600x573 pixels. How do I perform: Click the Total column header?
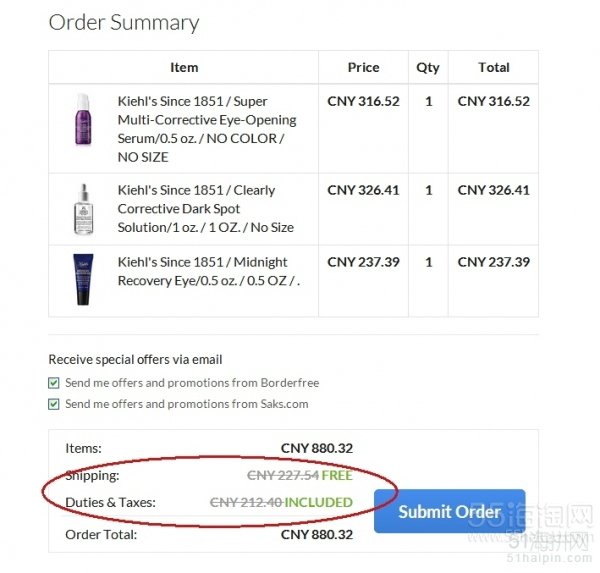pyautogui.click(x=493, y=67)
